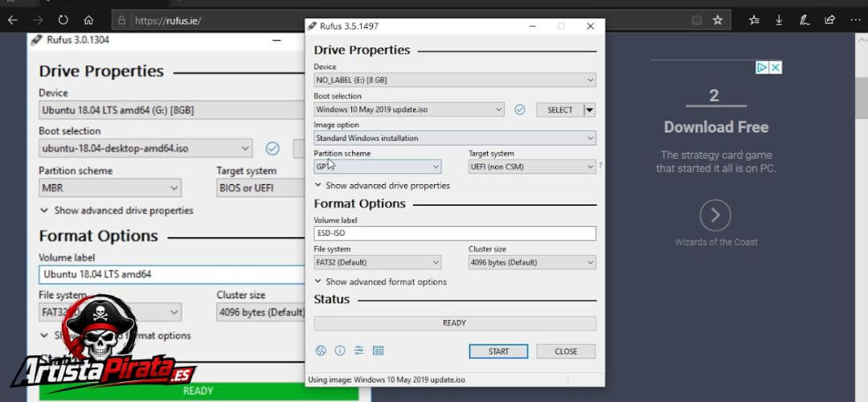Open the favorites hub icon
Screen dimensions: 868x402
click(754, 20)
